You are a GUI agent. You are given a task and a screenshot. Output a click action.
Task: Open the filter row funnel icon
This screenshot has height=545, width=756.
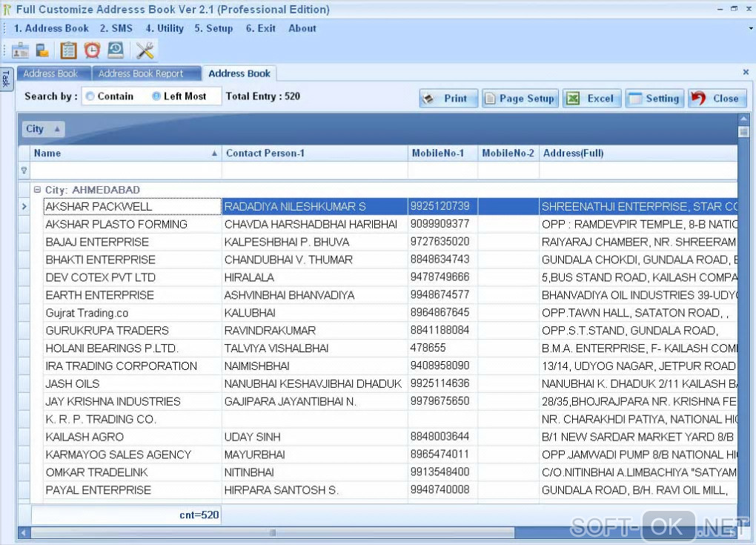[24, 171]
